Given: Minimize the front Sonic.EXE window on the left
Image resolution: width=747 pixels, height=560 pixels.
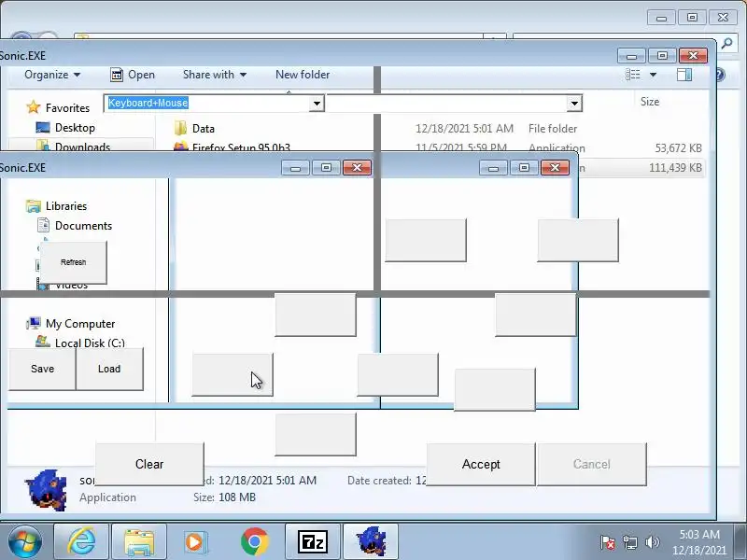Looking at the screenshot, I should pos(295,168).
